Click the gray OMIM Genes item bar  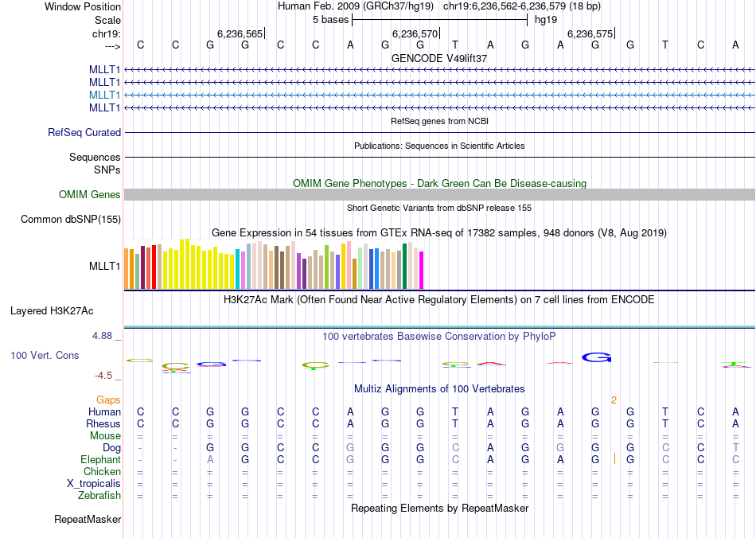point(439,195)
